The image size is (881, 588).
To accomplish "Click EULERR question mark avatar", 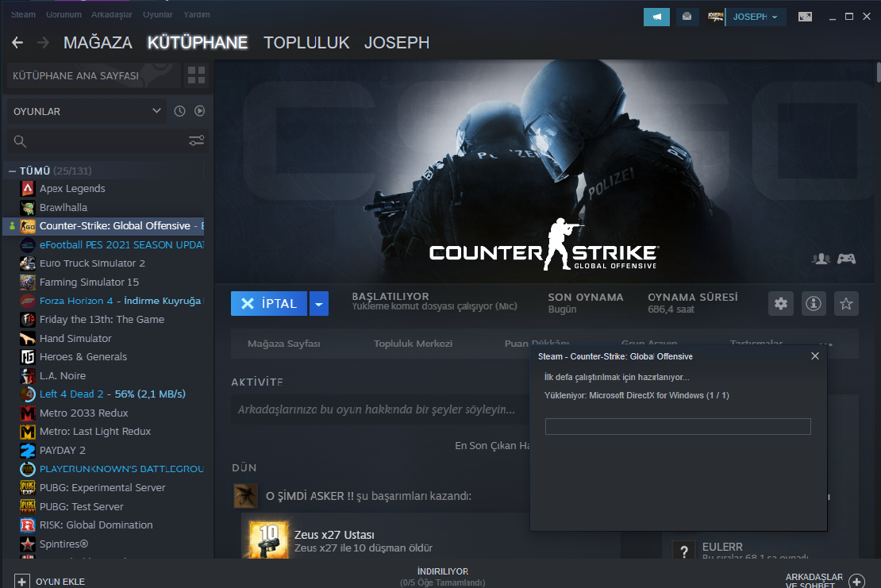I will 684,551.
